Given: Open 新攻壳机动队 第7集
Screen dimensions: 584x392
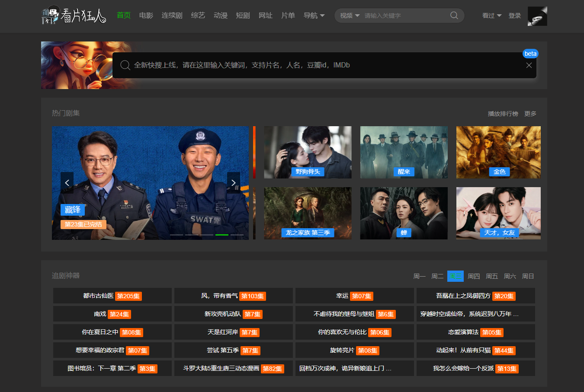Looking at the screenshot, I should 234,314.
